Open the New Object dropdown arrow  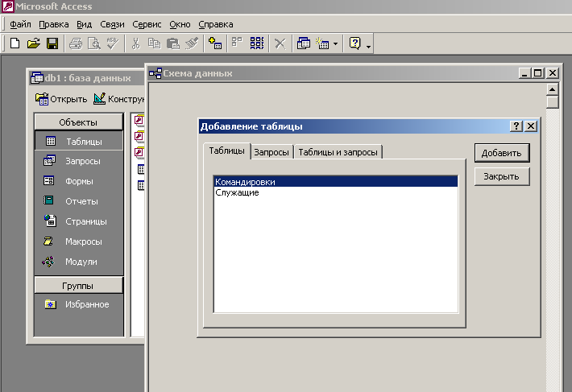click(336, 44)
